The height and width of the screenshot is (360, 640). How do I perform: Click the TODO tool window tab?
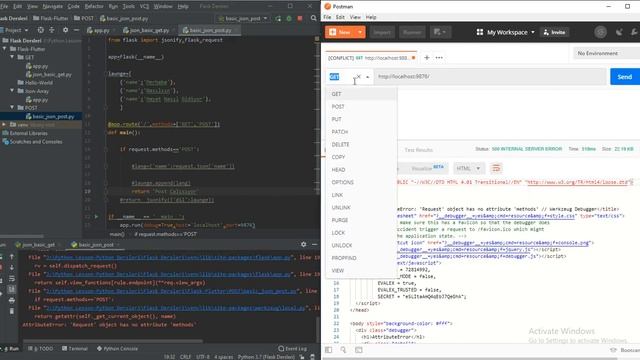pyautogui.click(x=41, y=349)
